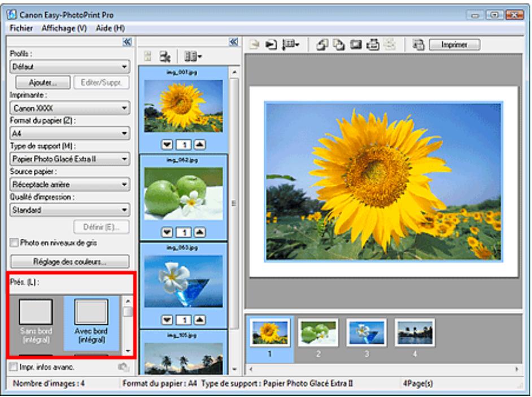The image size is (532, 397).
Task: Select page 2 apples in the page strip
Action: tap(319, 333)
